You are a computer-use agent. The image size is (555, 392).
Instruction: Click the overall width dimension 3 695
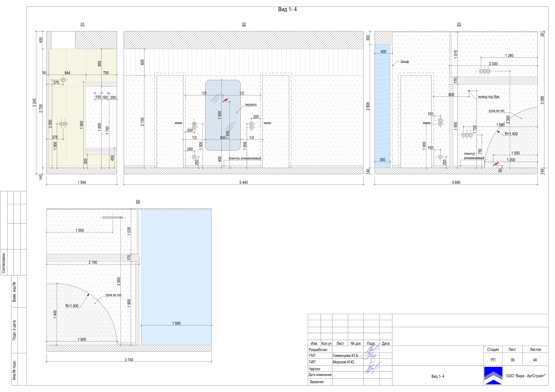click(456, 183)
